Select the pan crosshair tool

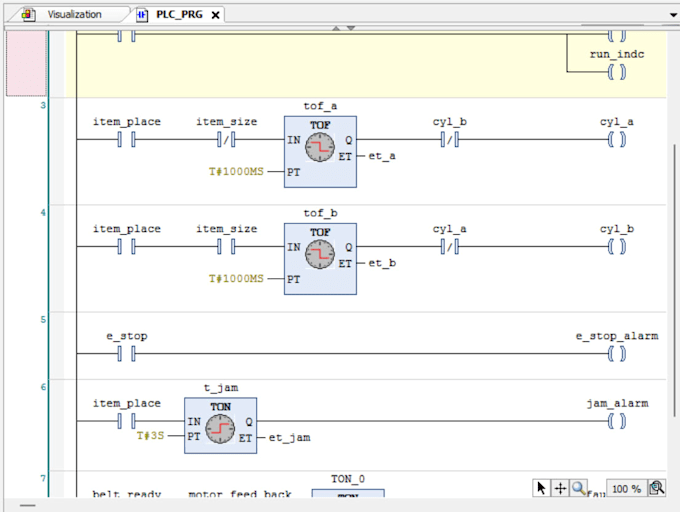pos(560,488)
